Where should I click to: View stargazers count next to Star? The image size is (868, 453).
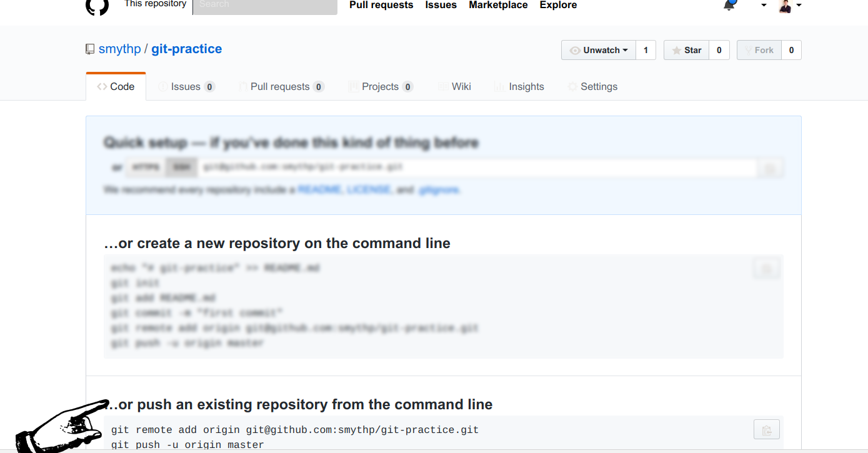[719, 50]
